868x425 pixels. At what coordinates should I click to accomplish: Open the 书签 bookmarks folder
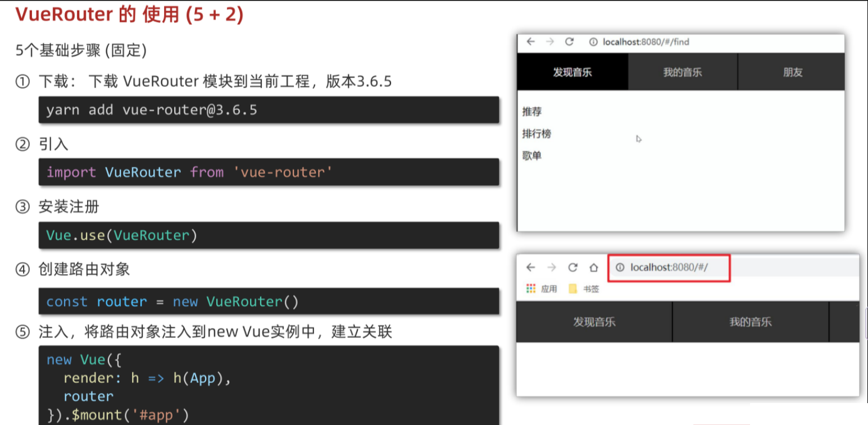(x=583, y=289)
